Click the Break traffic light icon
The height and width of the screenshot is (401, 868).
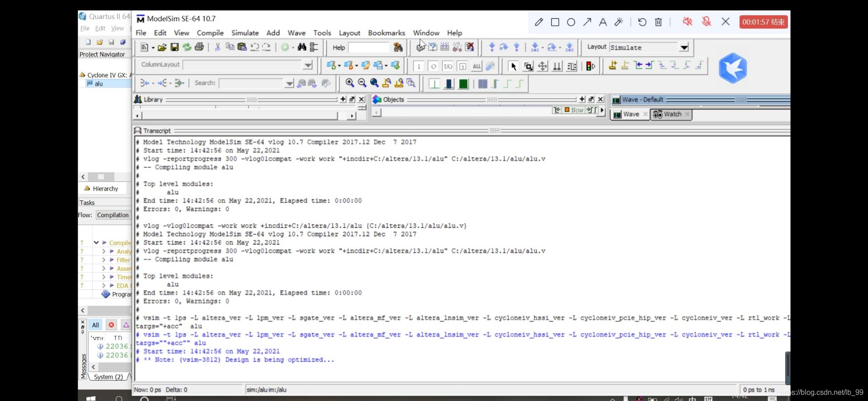(x=590, y=66)
